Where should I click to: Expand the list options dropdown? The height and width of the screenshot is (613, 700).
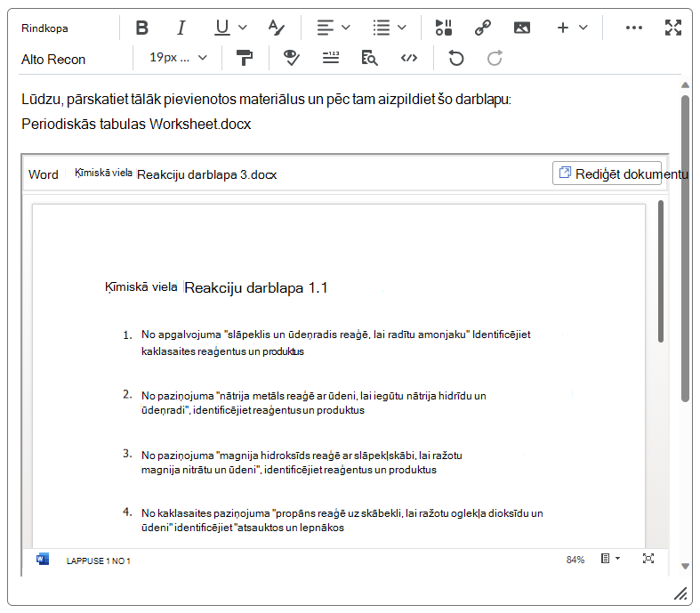(402, 28)
